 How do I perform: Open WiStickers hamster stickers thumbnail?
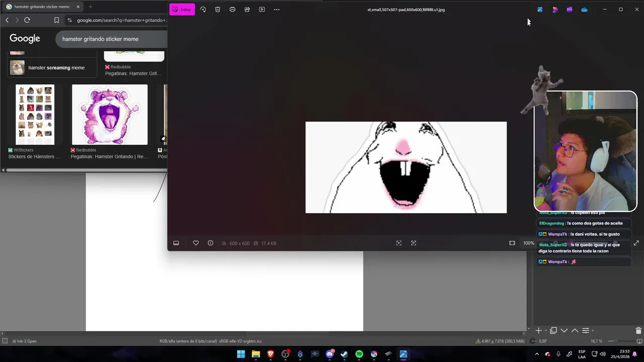[35, 115]
